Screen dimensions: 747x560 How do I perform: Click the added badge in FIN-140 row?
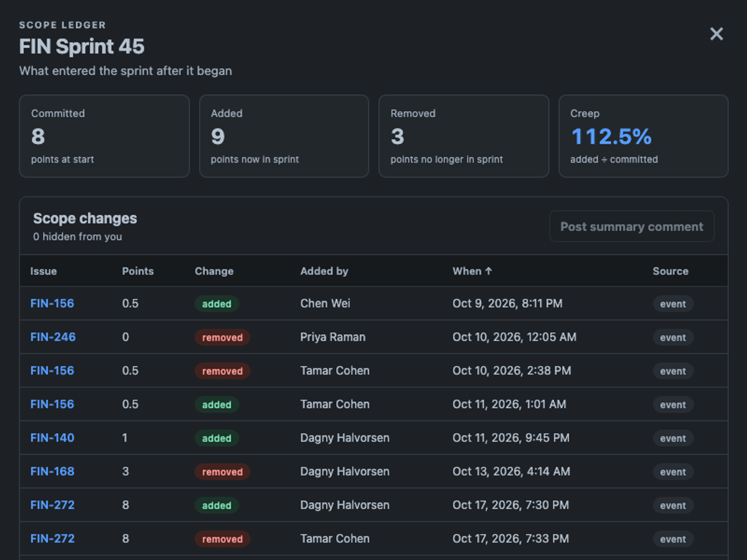pos(217,438)
